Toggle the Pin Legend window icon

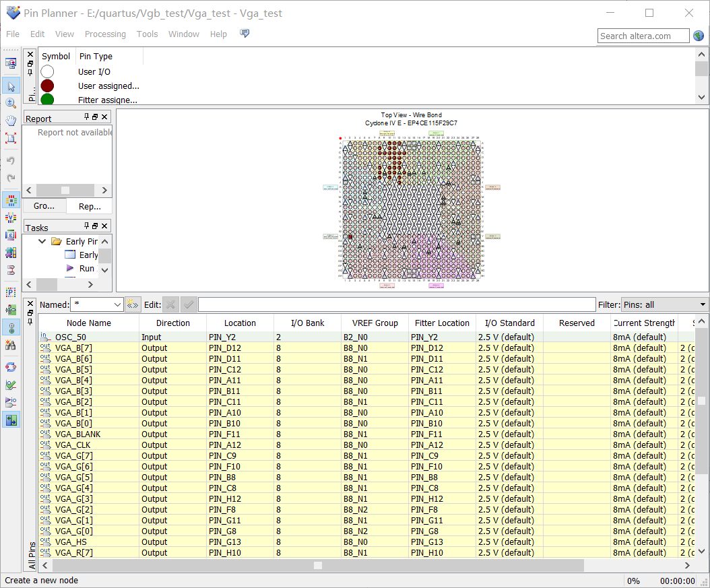coord(11,328)
